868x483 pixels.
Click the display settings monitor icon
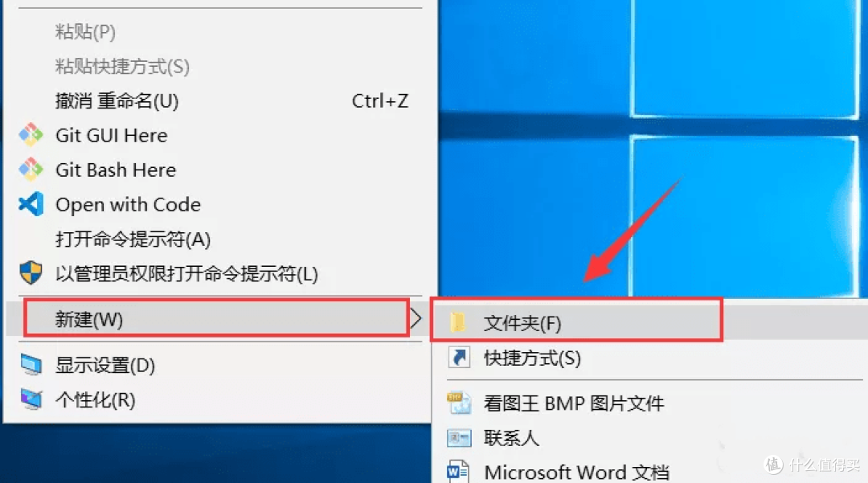[x=31, y=366]
